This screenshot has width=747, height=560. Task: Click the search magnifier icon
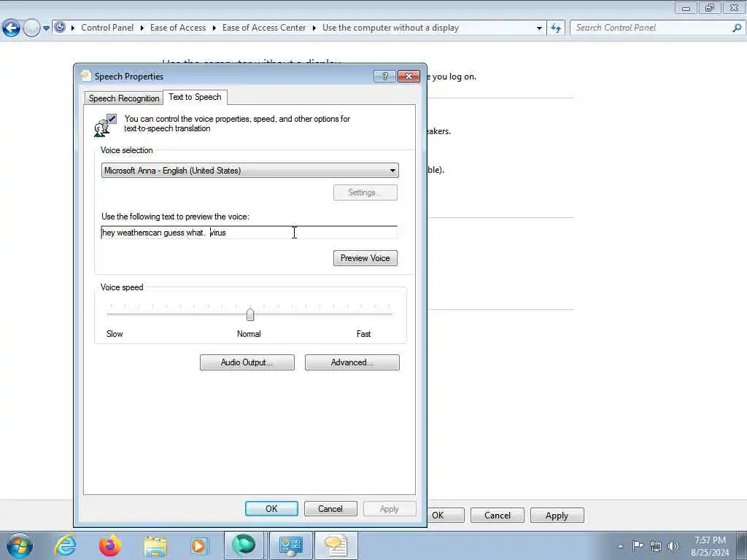(x=737, y=28)
